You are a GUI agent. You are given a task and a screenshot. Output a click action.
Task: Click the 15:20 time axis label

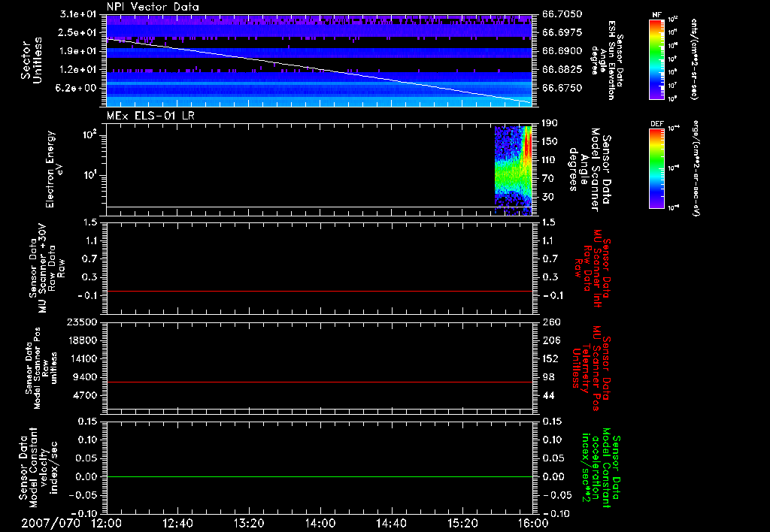pyautogui.click(x=462, y=523)
